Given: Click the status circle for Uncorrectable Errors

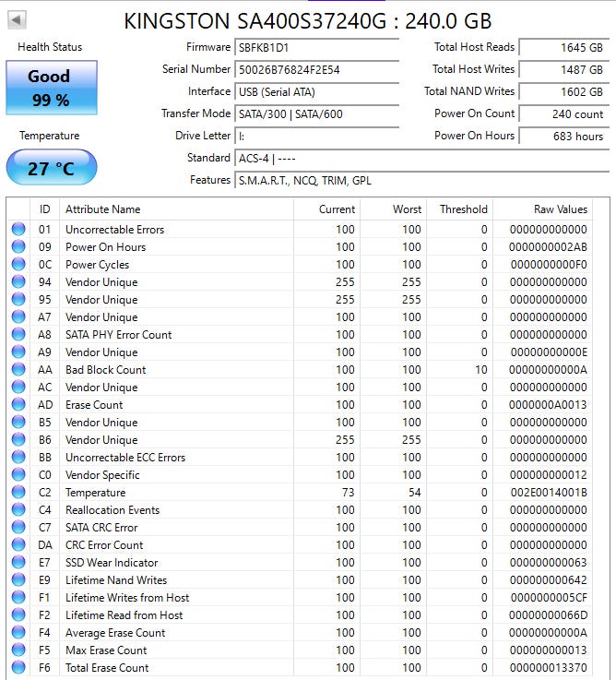Looking at the screenshot, I should click(x=18, y=229).
